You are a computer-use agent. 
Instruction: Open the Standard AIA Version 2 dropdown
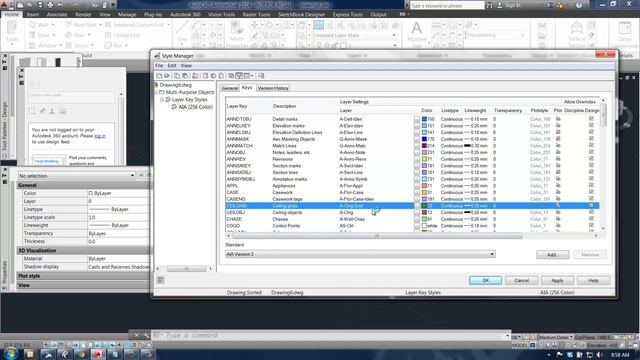click(x=360, y=254)
